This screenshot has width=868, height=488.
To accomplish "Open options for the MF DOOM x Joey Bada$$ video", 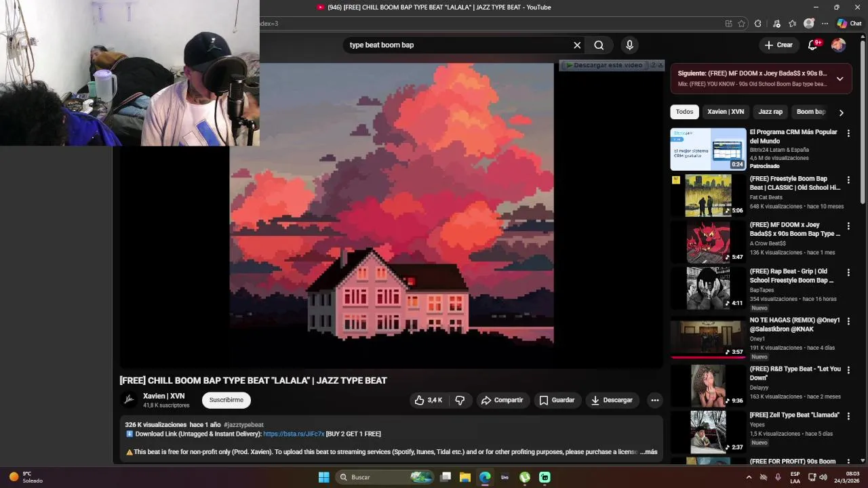I will tap(848, 226).
